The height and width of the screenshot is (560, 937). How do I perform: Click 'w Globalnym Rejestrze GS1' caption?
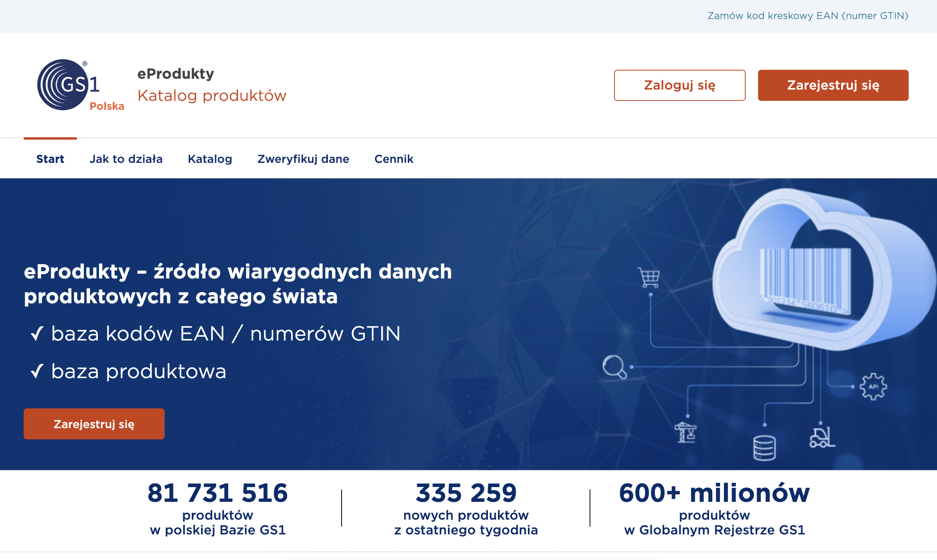click(715, 530)
